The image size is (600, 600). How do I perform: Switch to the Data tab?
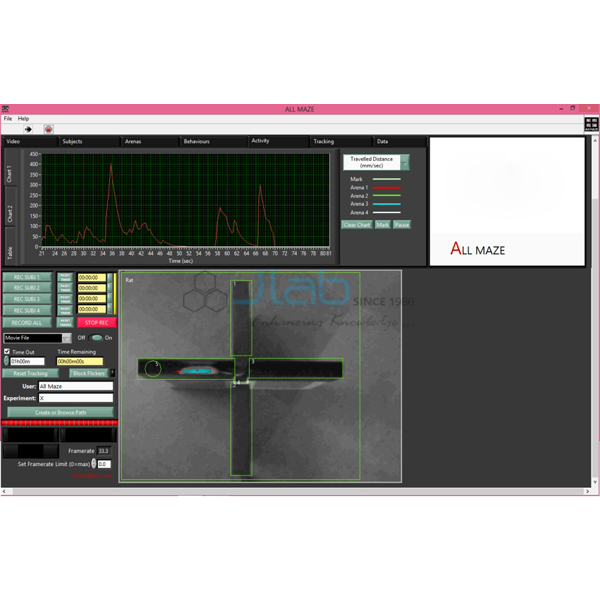click(399, 142)
